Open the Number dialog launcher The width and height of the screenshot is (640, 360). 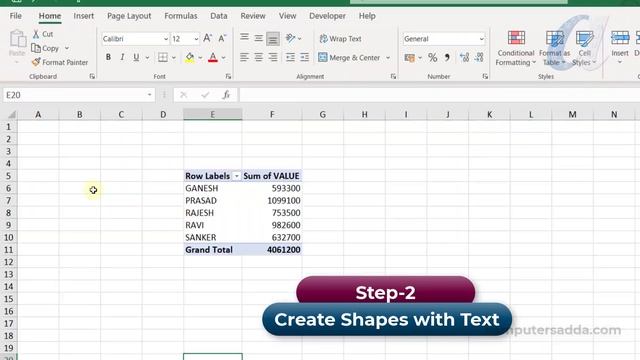pos(485,76)
